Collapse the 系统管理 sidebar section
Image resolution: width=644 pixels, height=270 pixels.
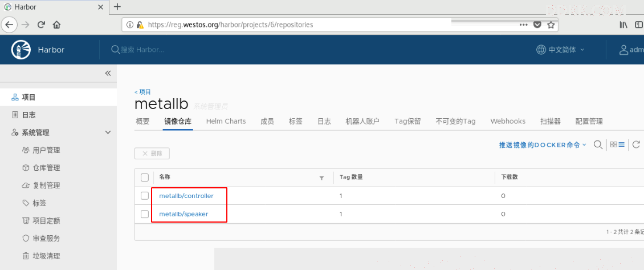pos(108,132)
